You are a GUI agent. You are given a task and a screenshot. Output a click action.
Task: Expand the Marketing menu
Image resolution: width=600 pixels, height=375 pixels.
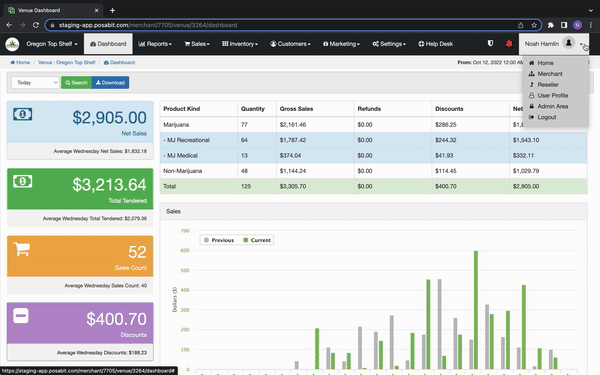341,44
